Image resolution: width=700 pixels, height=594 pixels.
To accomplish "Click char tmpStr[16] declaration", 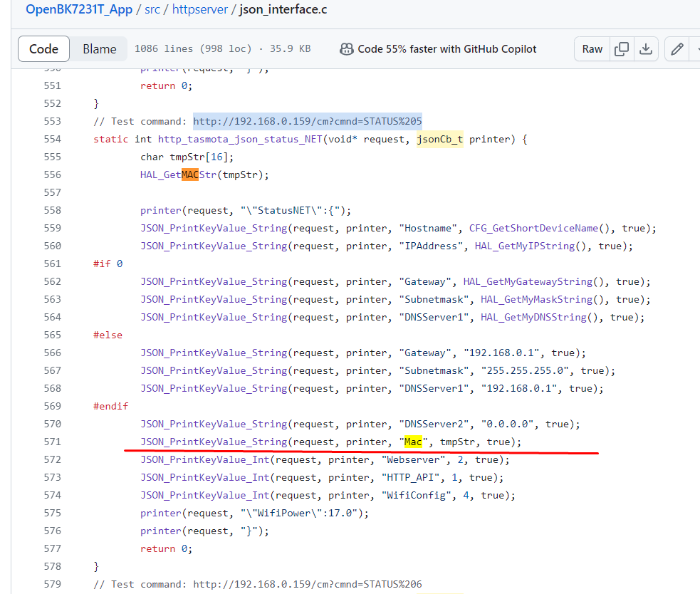I will click(x=187, y=157).
